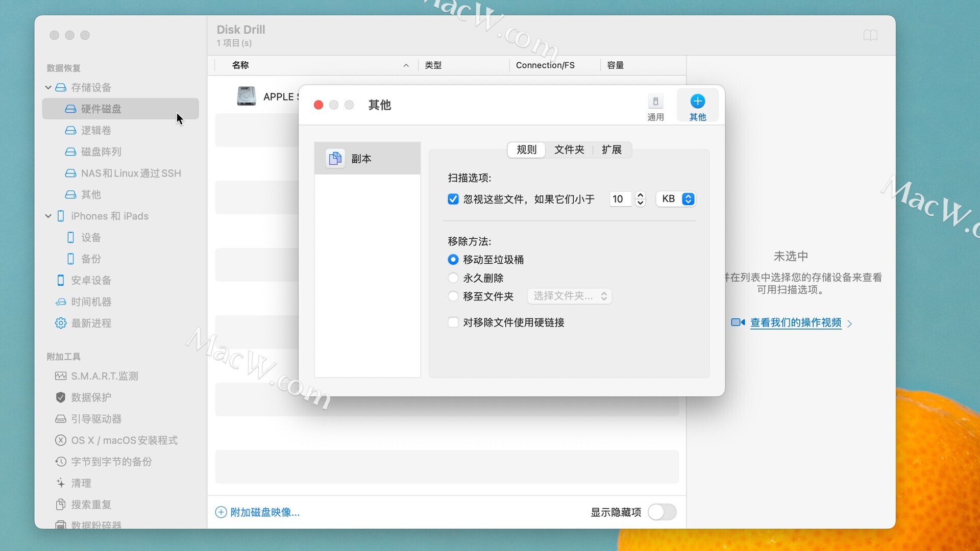Click the file size stepper arrows

coord(640,199)
